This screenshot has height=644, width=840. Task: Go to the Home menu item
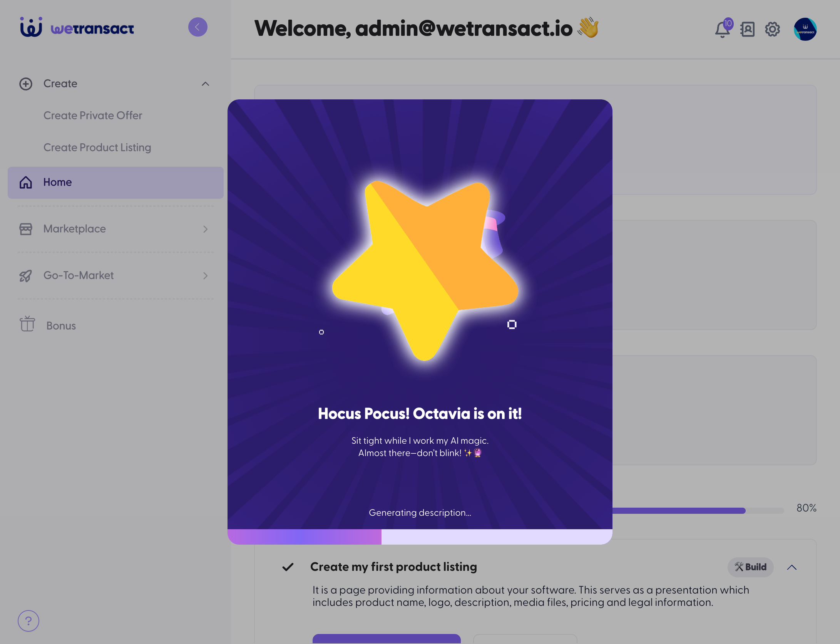tap(115, 183)
